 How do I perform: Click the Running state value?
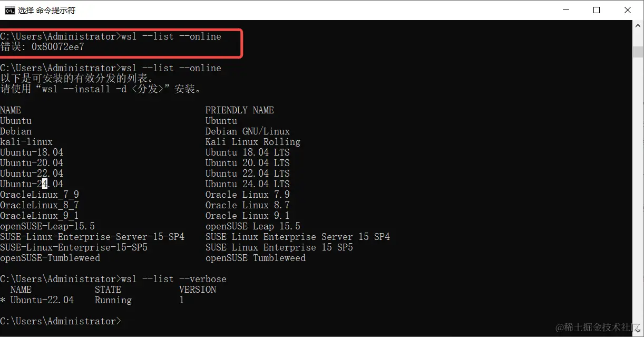113,300
